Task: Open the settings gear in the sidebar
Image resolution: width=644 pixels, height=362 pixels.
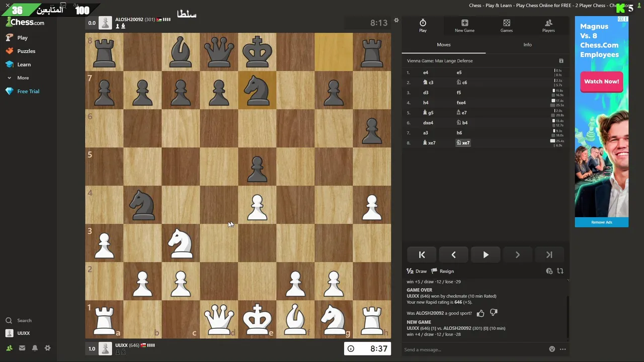Action: point(47,348)
